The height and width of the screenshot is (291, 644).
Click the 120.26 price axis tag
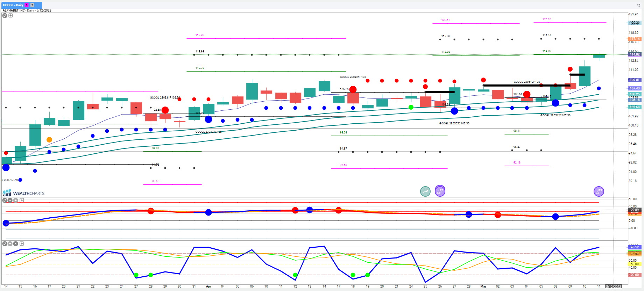point(635,23)
